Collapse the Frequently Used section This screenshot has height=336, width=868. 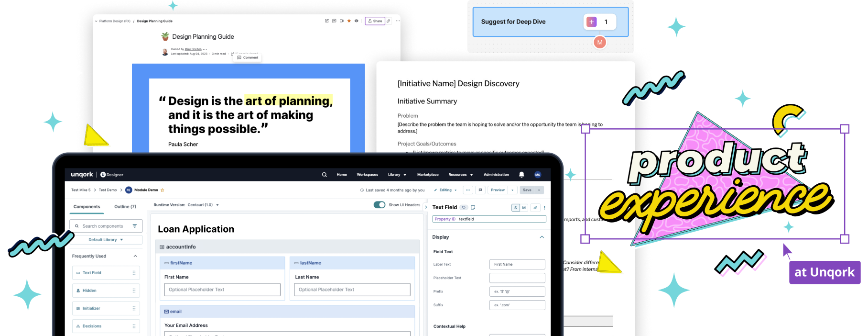pyautogui.click(x=135, y=256)
